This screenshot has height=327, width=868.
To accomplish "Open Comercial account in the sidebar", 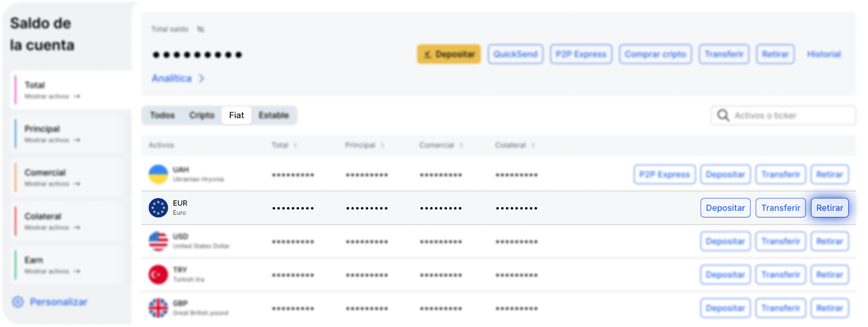I will click(x=45, y=173).
